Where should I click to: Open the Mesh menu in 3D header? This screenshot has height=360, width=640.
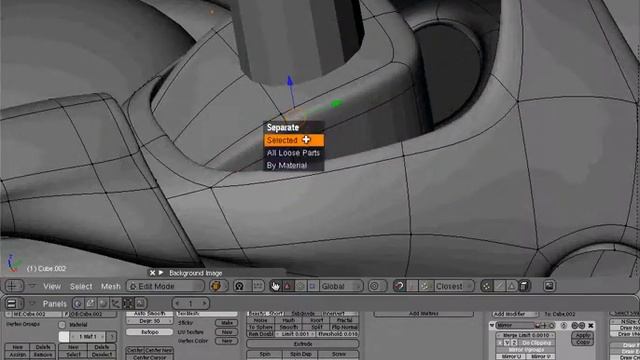click(110, 287)
